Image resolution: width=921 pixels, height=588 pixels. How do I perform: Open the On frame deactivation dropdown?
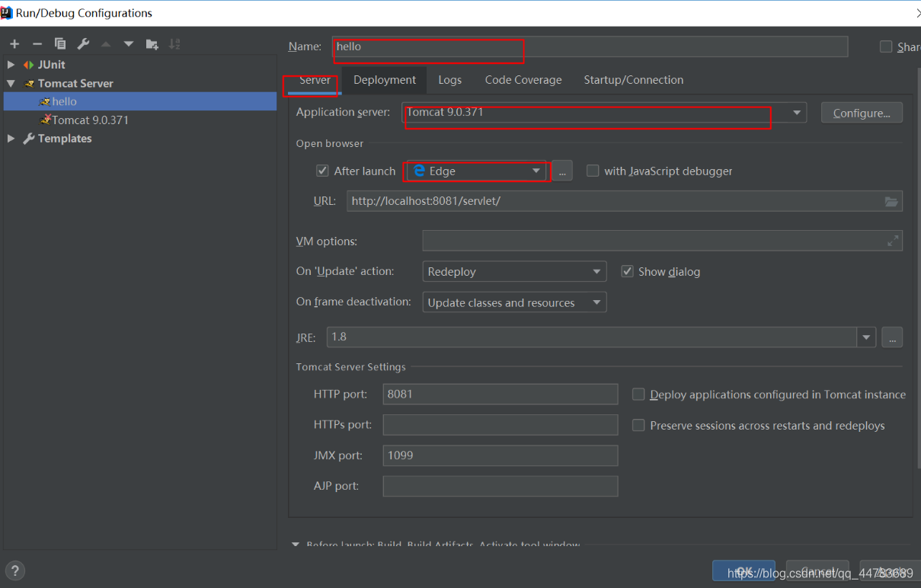(514, 302)
